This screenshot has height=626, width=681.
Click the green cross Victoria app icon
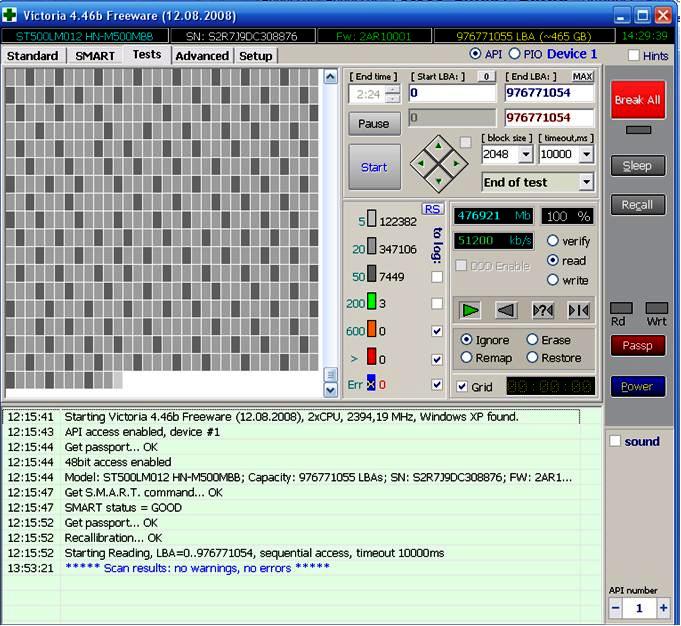9,16
